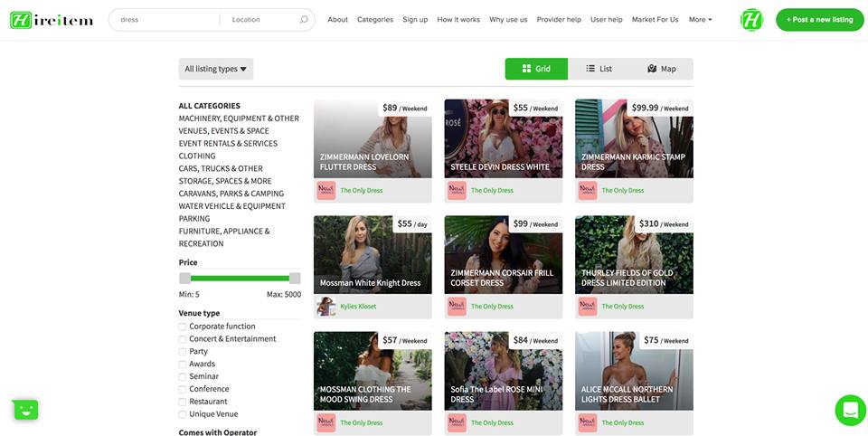Screen dimensions: 868x436
Task: Open User help
Action: 606,19
